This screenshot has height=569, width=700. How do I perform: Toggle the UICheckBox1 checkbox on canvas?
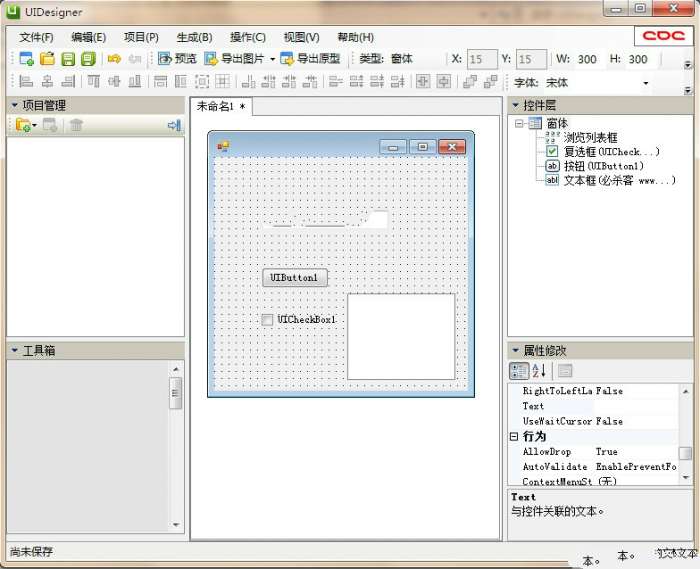click(x=267, y=320)
